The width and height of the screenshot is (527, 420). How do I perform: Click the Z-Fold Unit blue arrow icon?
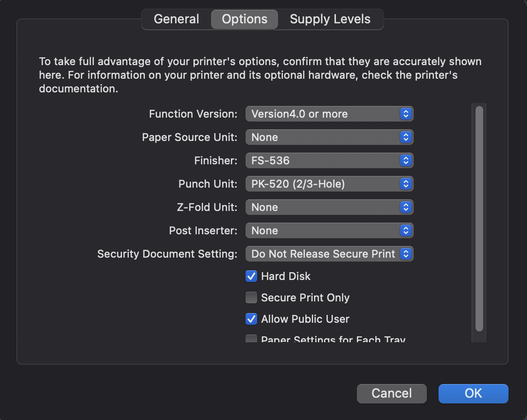coord(406,208)
